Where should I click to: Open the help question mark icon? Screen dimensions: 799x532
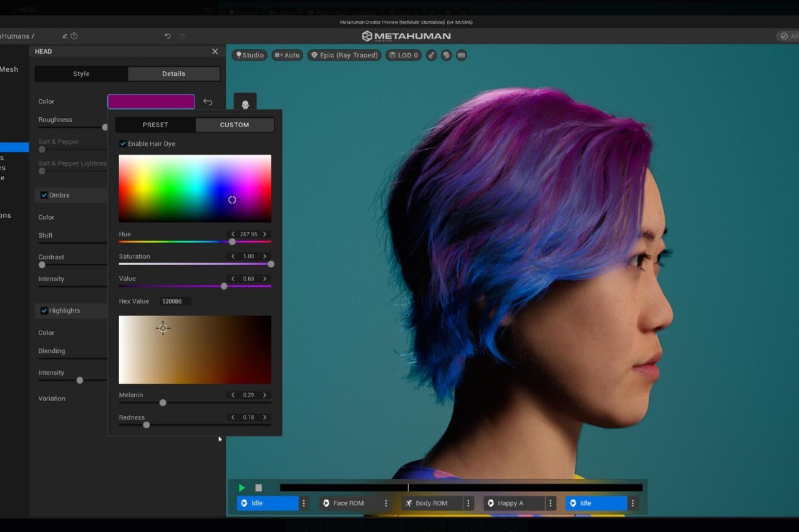click(x=74, y=36)
